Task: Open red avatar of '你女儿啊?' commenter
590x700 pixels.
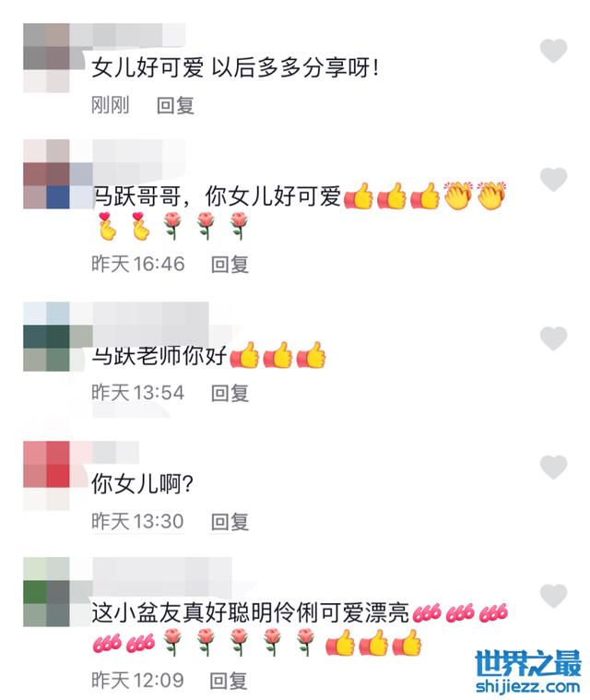Action: [x=46, y=476]
